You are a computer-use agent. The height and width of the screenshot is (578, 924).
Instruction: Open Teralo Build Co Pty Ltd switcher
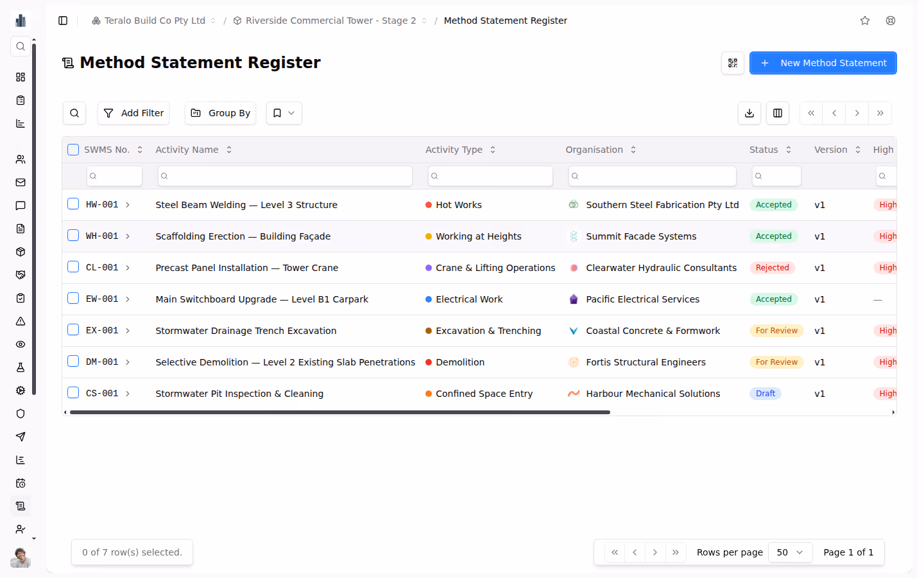tap(154, 21)
